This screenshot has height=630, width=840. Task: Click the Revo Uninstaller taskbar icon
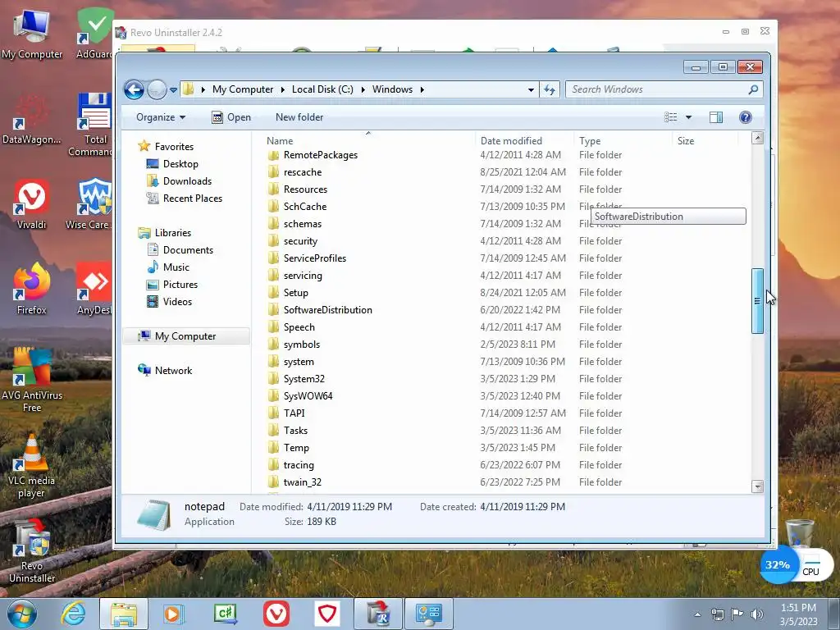click(x=377, y=614)
